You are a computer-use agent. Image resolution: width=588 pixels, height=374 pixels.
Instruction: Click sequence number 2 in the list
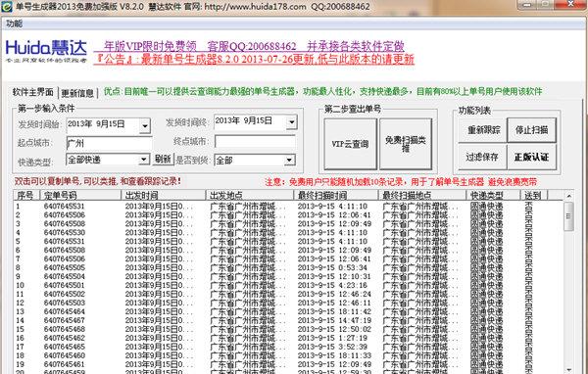[18, 215]
